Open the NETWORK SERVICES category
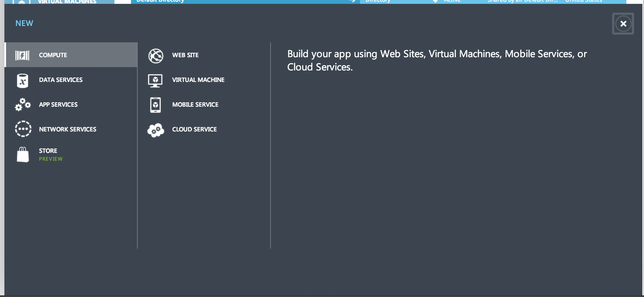The width and height of the screenshot is (644, 297). (68, 129)
